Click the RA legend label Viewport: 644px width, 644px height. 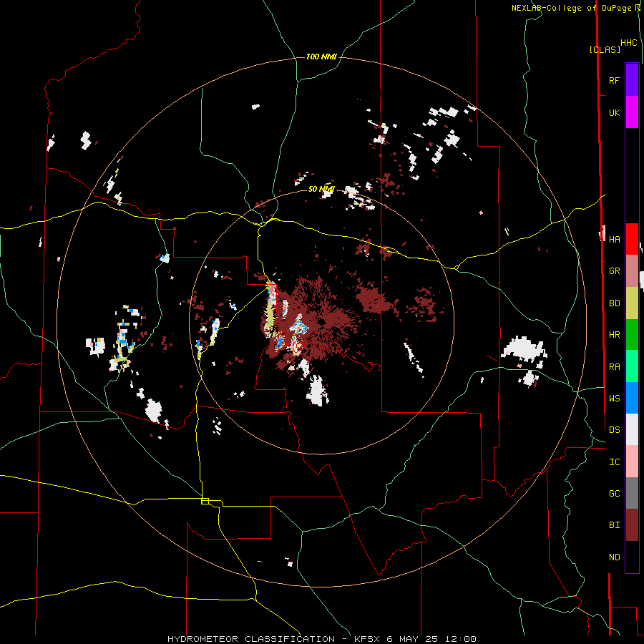pyautogui.click(x=614, y=366)
